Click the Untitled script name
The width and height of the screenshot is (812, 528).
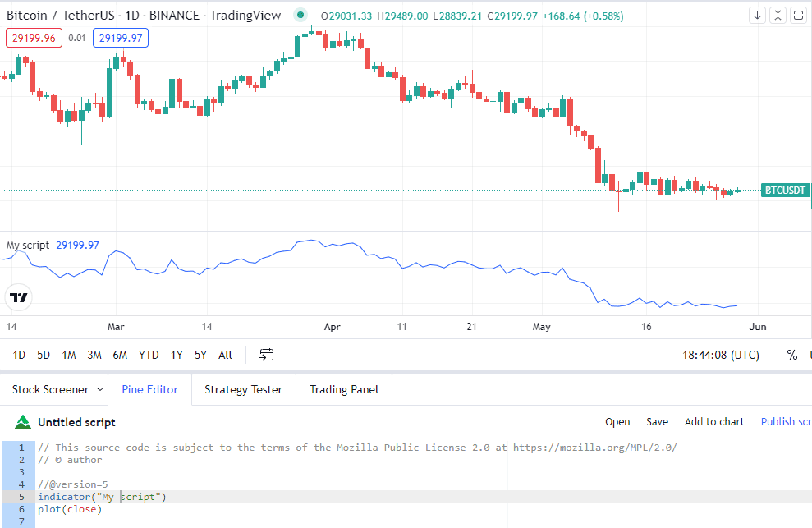[76, 422]
